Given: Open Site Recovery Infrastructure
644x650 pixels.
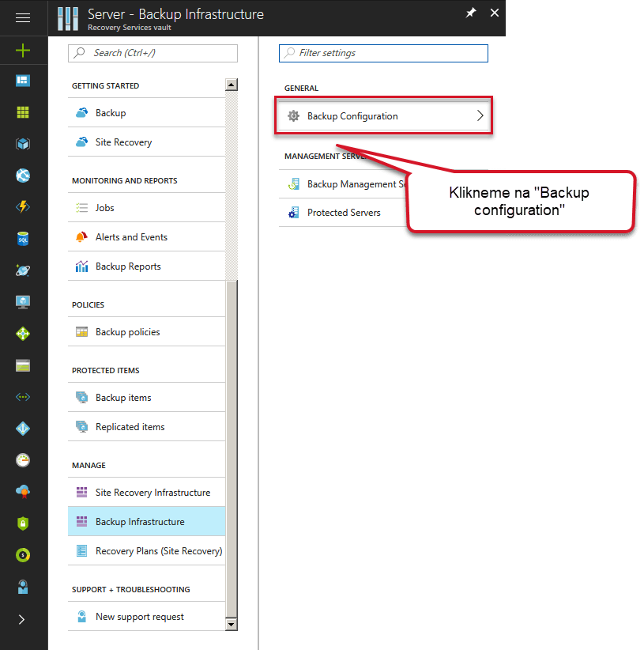Looking at the screenshot, I should point(147,493).
